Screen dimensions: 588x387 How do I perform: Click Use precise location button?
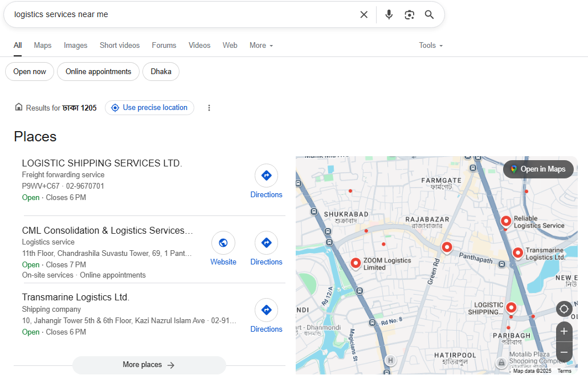150,108
